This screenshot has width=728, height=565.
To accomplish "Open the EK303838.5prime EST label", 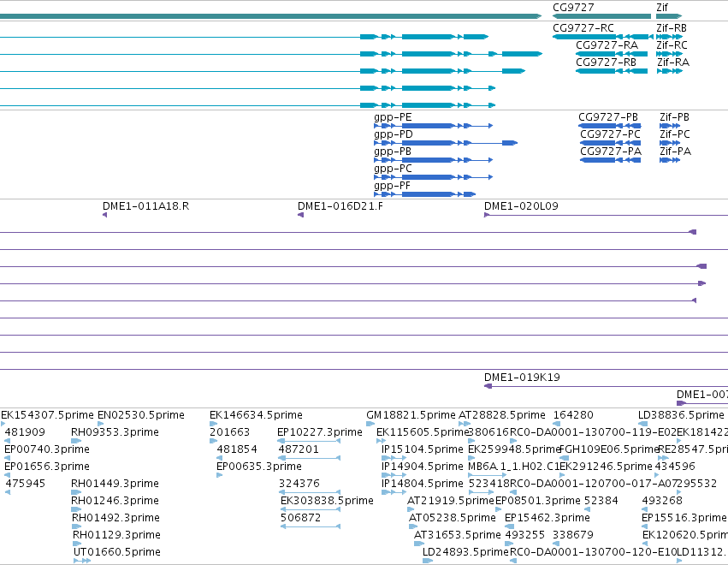I will tap(327, 501).
